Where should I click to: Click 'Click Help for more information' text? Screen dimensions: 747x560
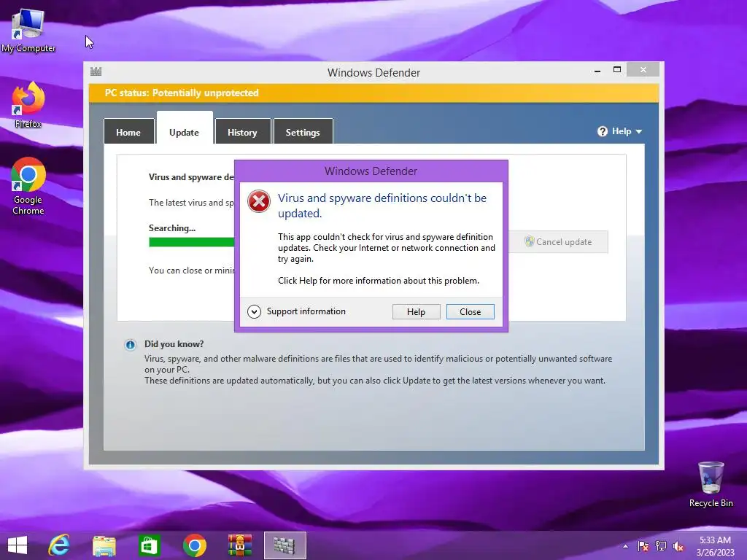(379, 281)
